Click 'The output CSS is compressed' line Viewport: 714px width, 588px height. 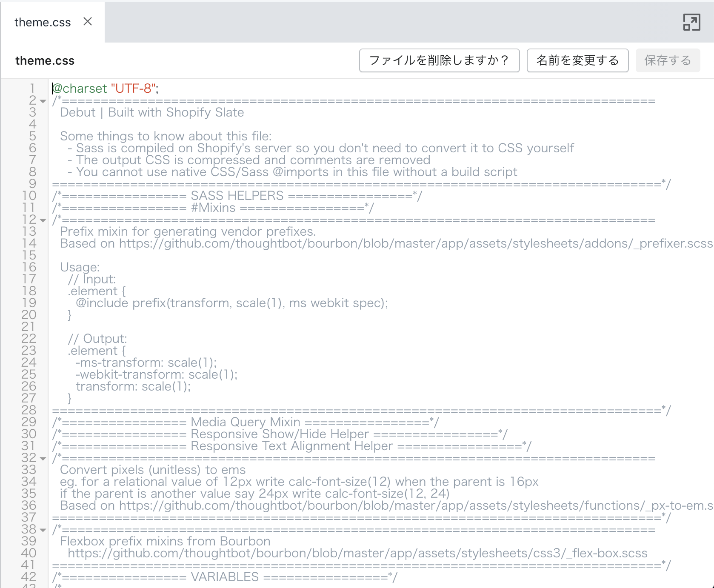point(249,160)
